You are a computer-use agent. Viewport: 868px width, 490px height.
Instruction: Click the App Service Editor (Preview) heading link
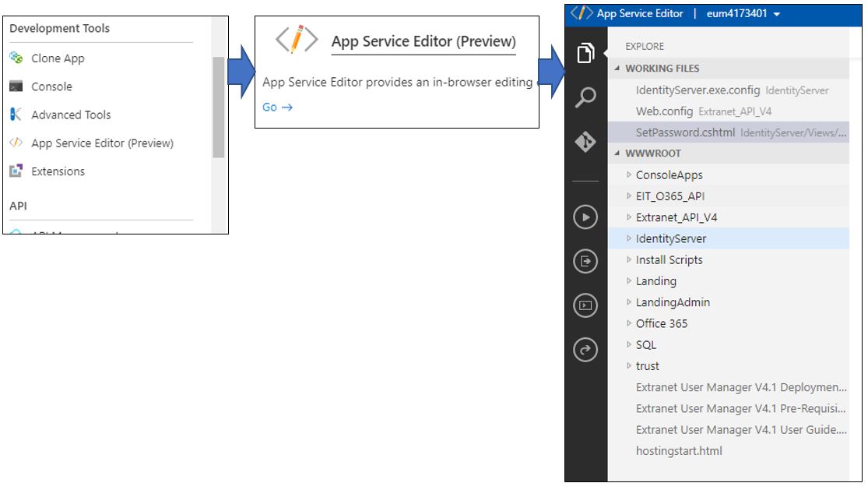(x=423, y=41)
